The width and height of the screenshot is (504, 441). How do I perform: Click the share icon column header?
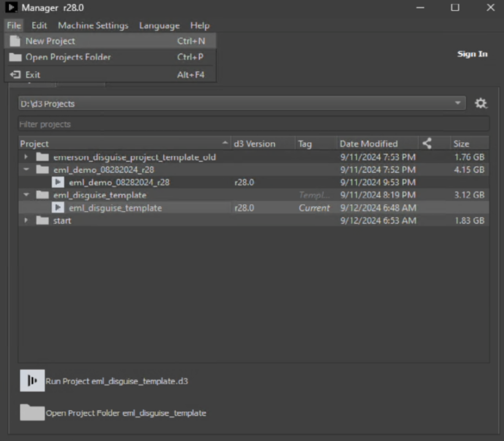[427, 143]
